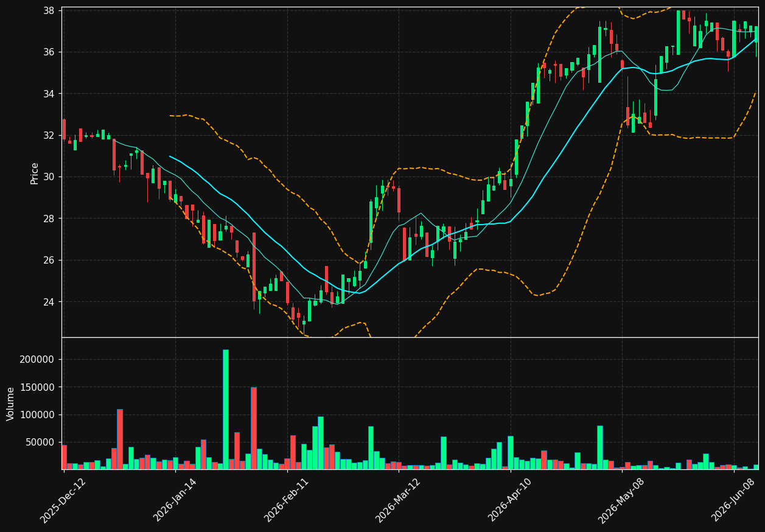Select the 28 price tick label
Viewport: 765px width, 532px height.
[50, 219]
